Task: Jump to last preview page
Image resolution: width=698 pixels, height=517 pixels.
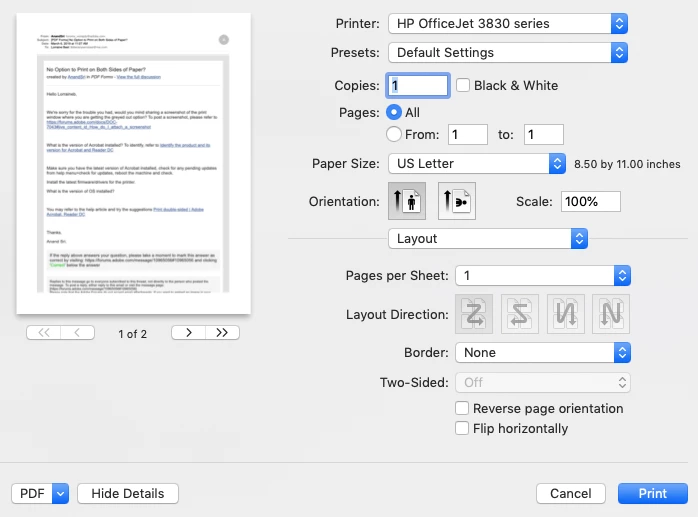Action: click(x=222, y=333)
